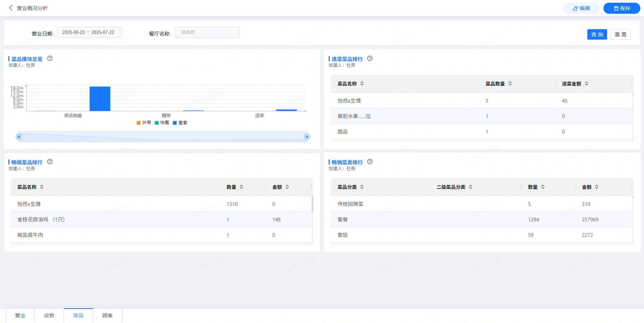Click the back arrow beside 营业概况分析

(11, 8)
